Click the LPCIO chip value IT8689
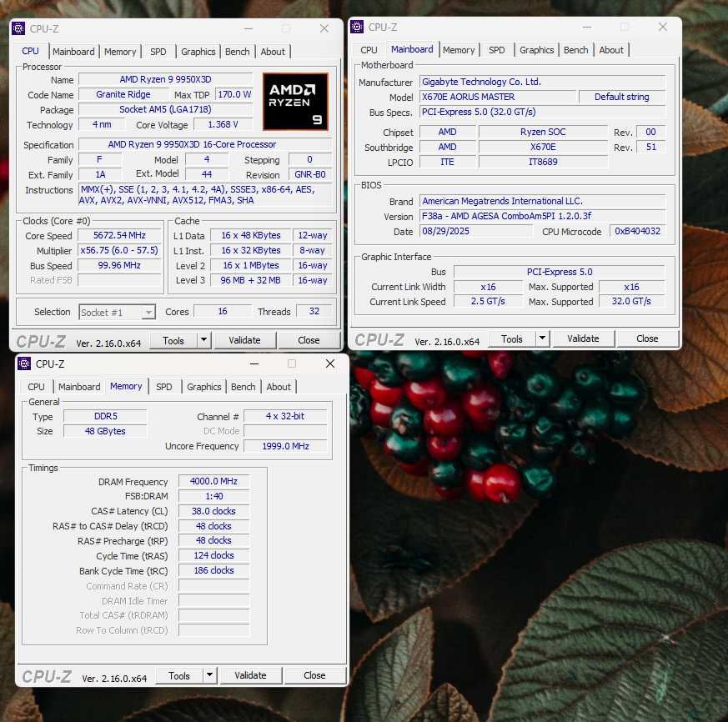 pyautogui.click(x=543, y=162)
